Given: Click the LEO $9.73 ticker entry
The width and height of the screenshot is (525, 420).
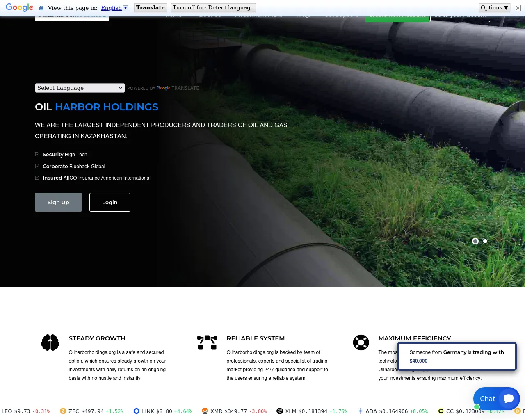Looking at the screenshot, I should tap(26, 411).
